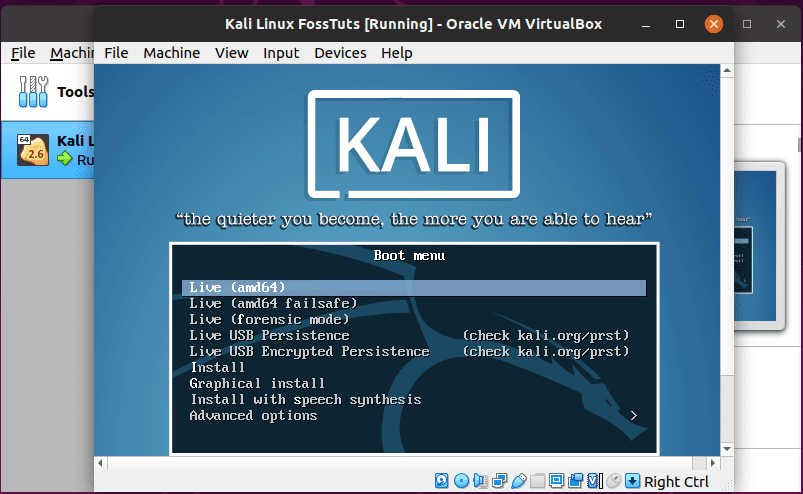Open the Help menu
The width and height of the screenshot is (803, 494).
coord(396,53)
